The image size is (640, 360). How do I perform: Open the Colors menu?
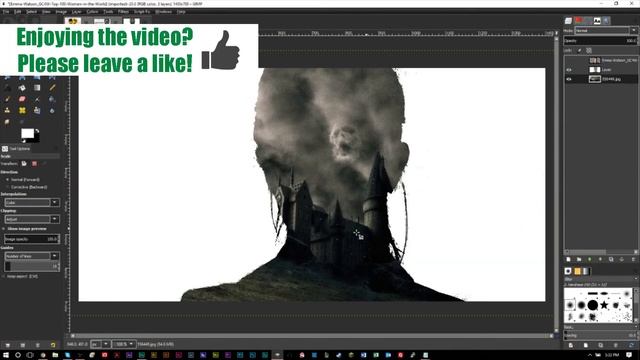click(x=92, y=12)
